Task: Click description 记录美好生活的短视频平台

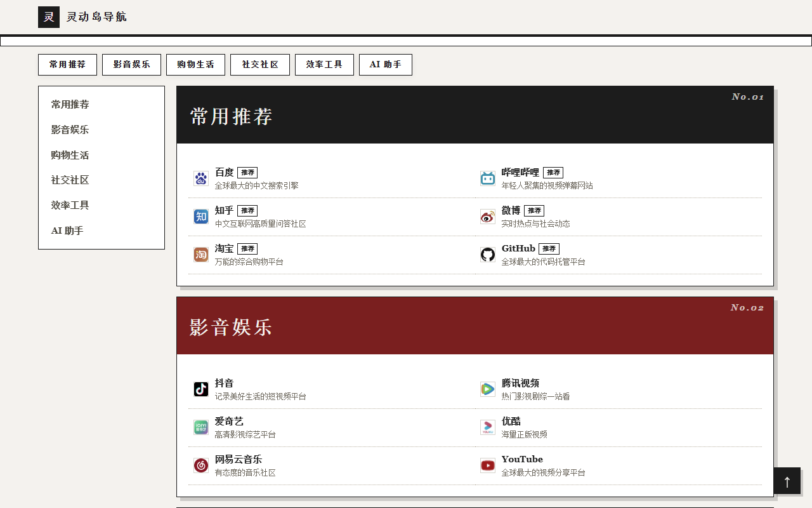Action: click(x=261, y=396)
